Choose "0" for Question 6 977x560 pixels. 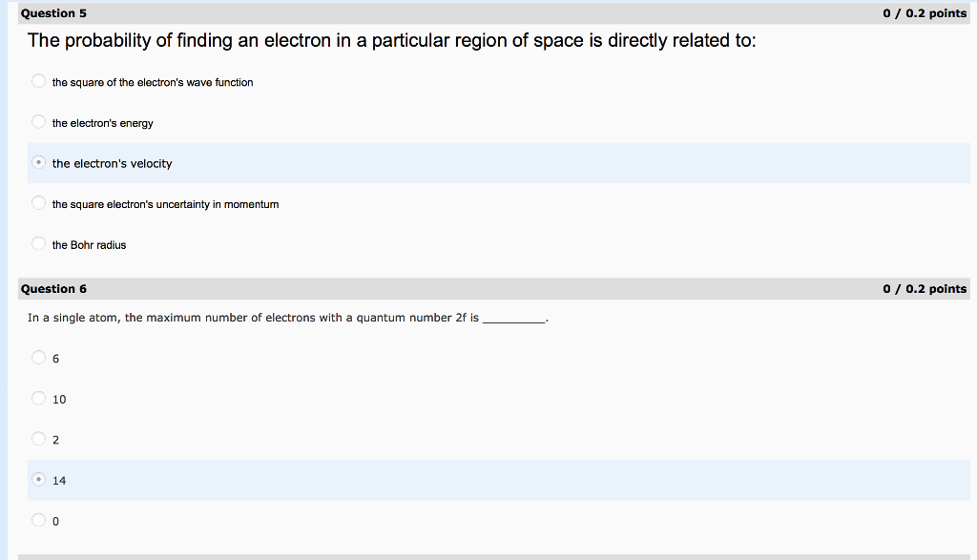(38, 520)
